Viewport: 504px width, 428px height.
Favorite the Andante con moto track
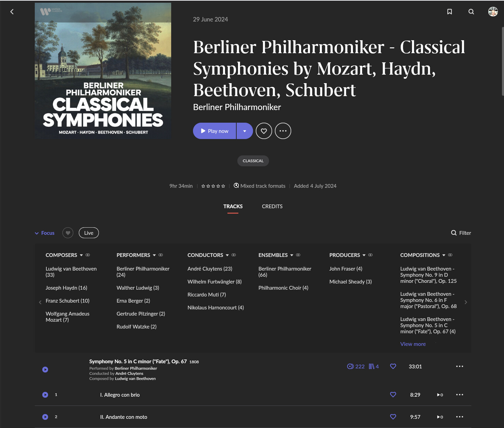click(393, 417)
